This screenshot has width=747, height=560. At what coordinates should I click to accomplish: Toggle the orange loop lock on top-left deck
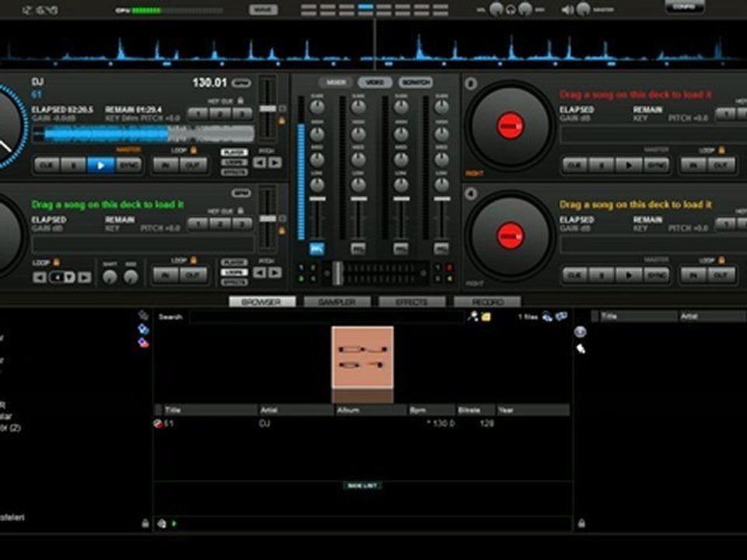[x=194, y=150]
